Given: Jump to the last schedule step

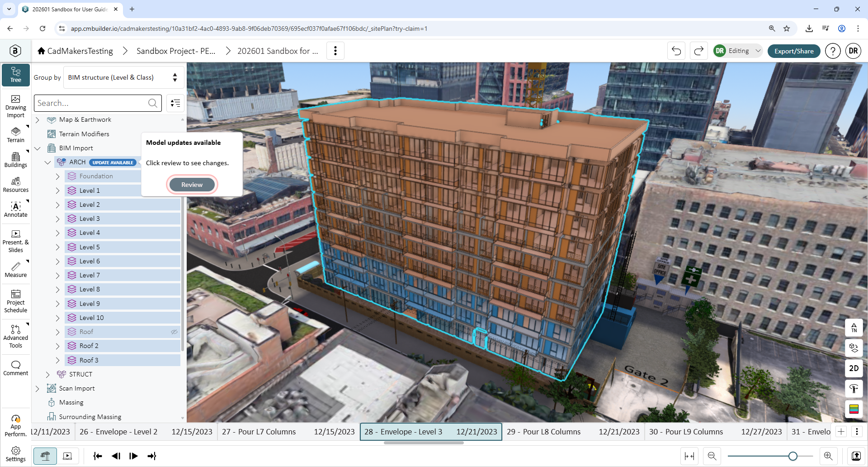Looking at the screenshot, I should [151, 456].
